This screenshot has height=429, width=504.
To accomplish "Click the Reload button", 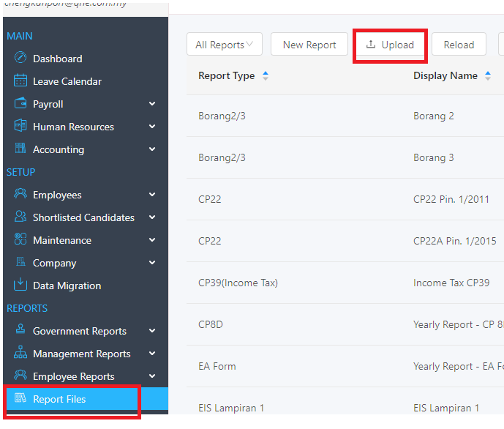I will [x=459, y=45].
